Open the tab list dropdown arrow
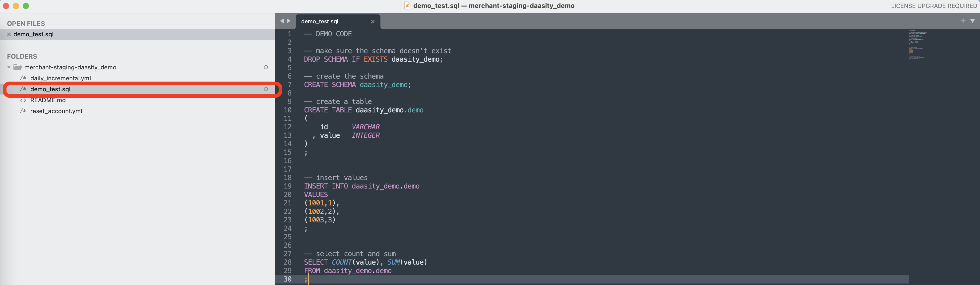Screen dimensions: 980x285 972,21
